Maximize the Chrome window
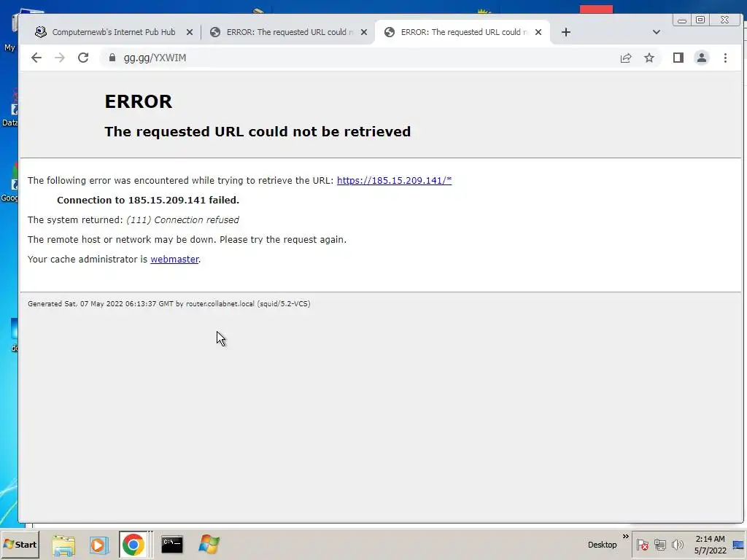Screen dimensions: 747x560 coord(700,20)
